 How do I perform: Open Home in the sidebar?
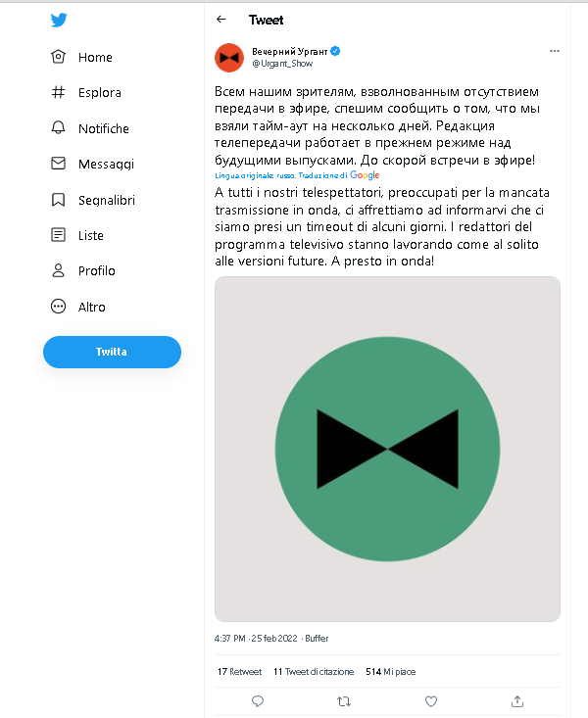[81, 57]
